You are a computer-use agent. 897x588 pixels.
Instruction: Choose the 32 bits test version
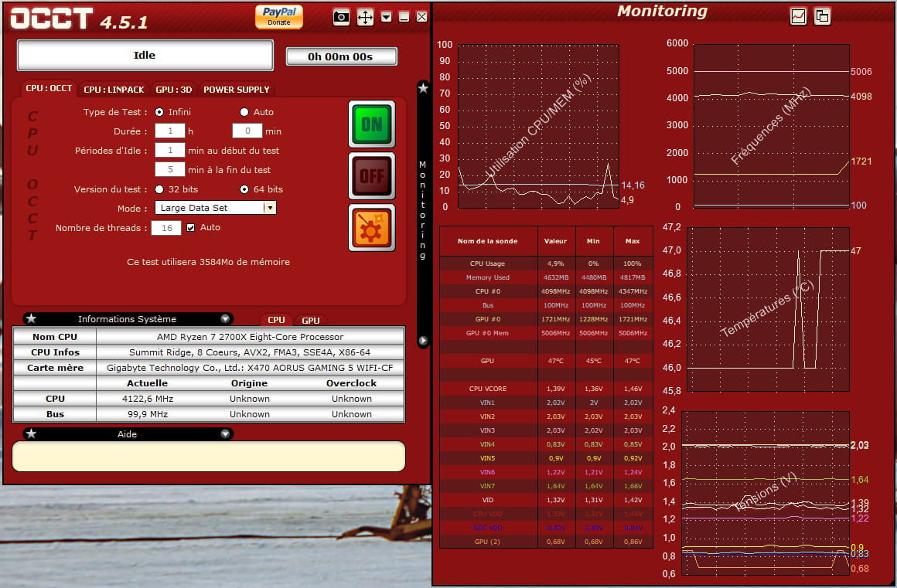pyautogui.click(x=159, y=189)
